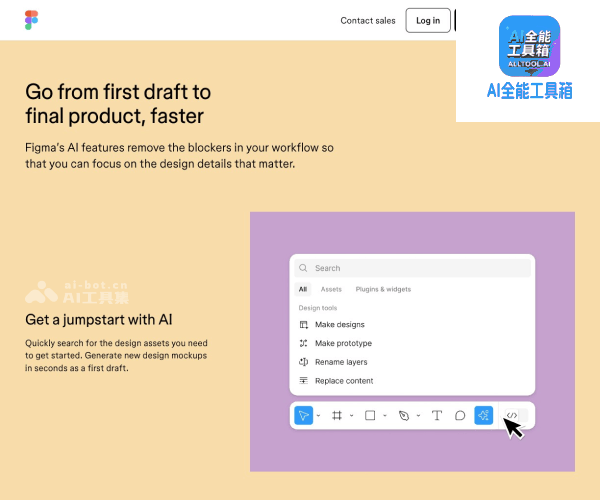Screen dimensions: 600x500
Task: Click the Get a jumpstart with AI heading
Action: pos(99,320)
